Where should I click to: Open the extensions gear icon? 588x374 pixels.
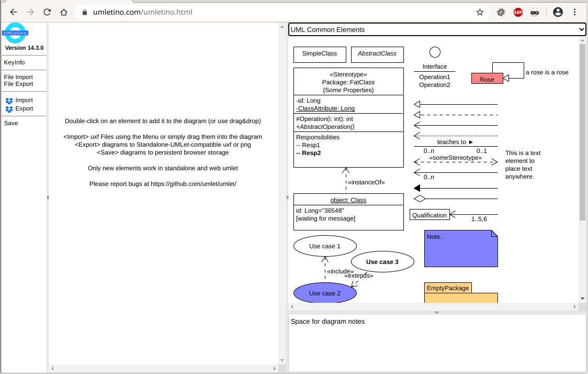coord(501,12)
